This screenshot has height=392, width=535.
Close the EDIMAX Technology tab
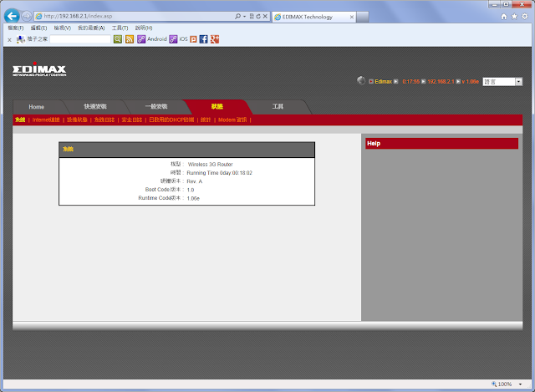(351, 17)
